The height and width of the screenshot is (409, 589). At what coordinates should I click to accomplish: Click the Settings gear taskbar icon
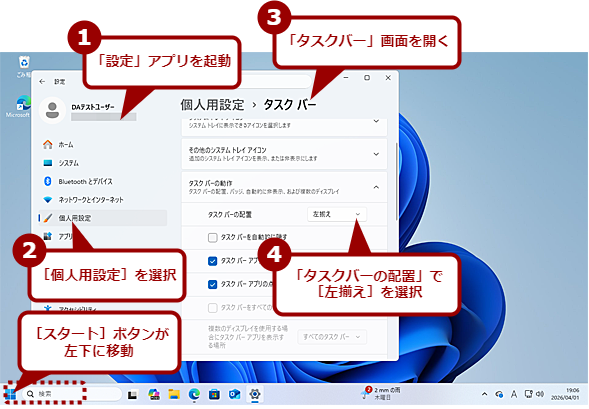[255, 394]
